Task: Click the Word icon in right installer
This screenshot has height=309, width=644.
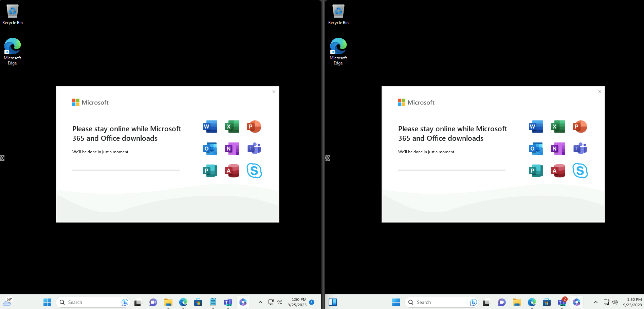Action: 536,127
